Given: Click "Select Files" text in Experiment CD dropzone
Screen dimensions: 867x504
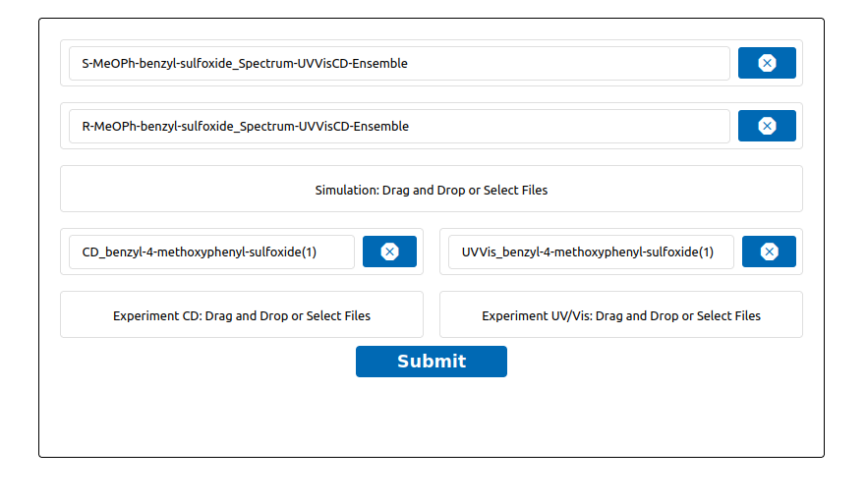Looking at the screenshot, I should tap(338, 316).
